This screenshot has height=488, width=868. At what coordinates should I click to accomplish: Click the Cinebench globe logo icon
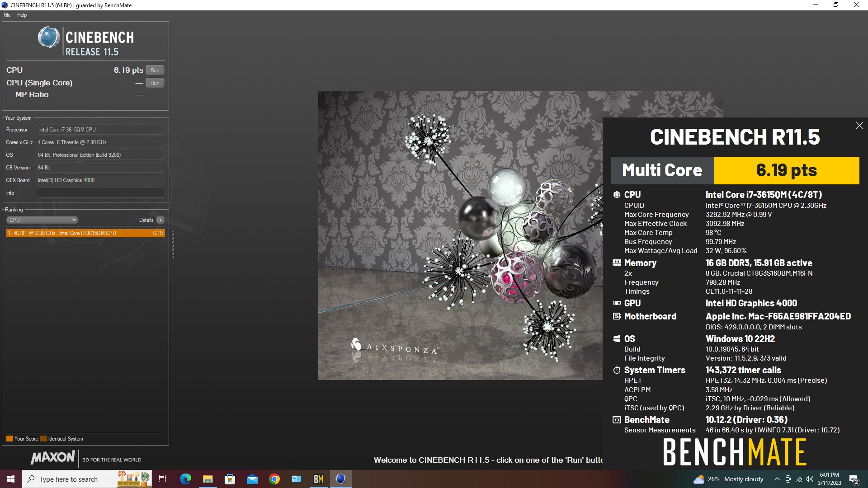tap(49, 38)
